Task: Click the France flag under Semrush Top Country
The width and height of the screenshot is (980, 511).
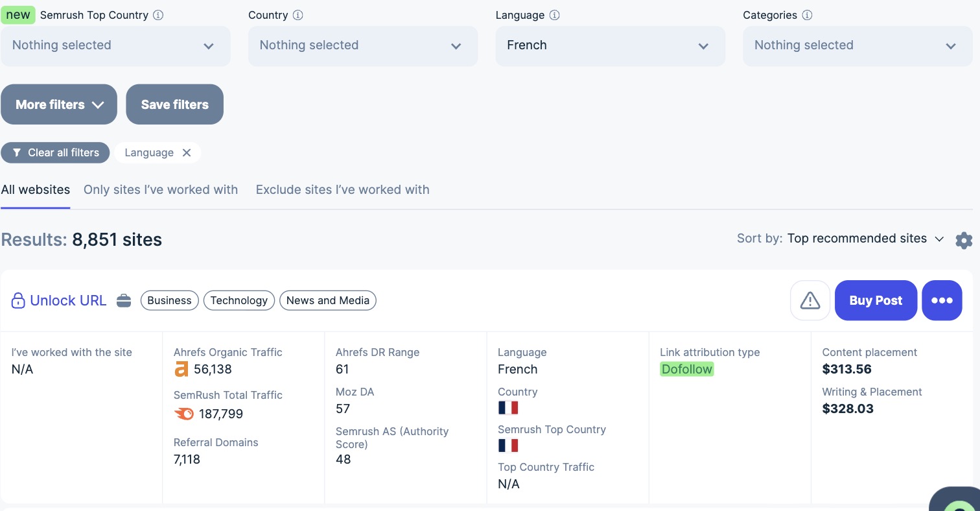Action: point(508,446)
